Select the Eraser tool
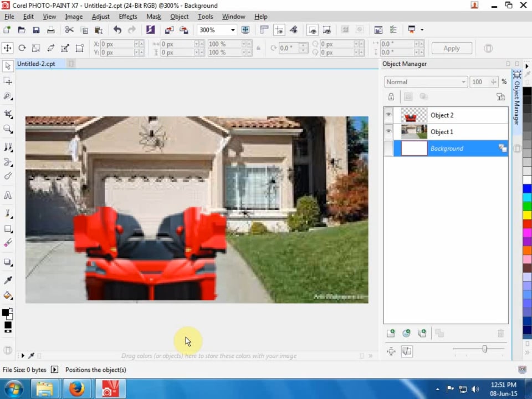Viewport: 532px width, 399px height. [x=7, y=243]
